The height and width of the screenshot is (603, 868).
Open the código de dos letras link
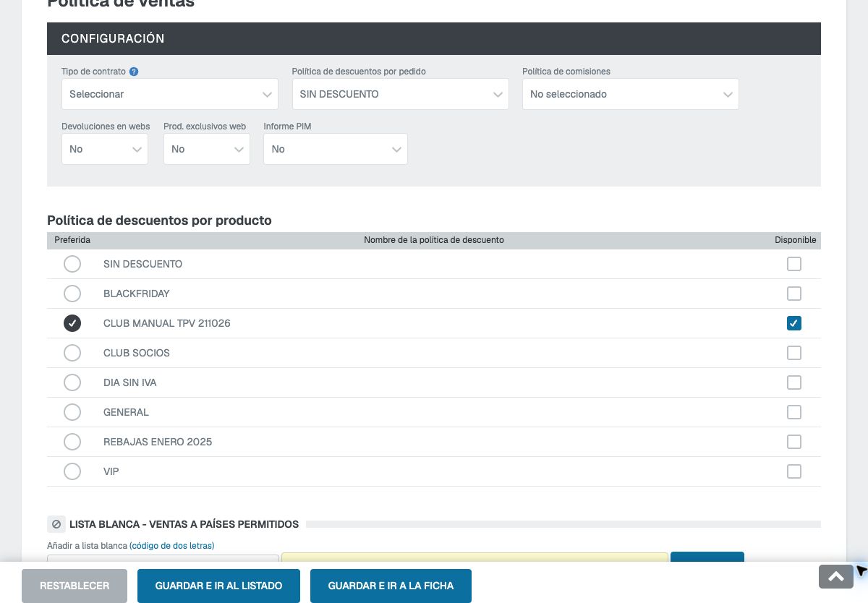point(172,545)
